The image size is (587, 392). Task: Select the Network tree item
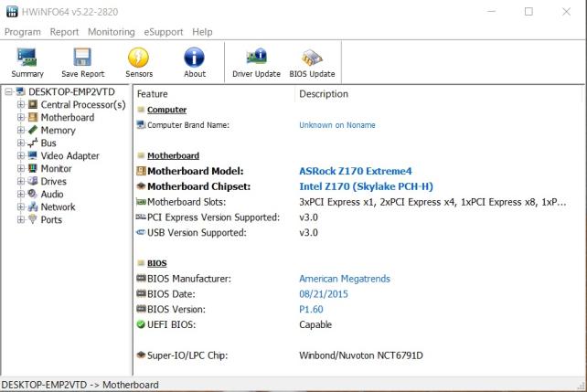click(58, 207)
